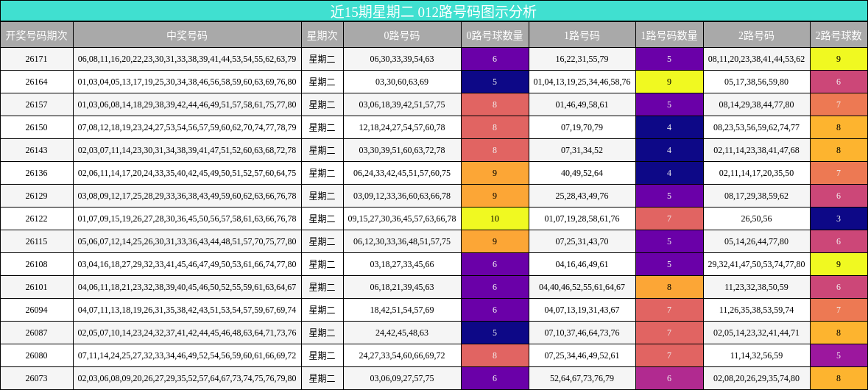Click issue number 26108
This screenshot has width=868, height=390.
point(37,264)
